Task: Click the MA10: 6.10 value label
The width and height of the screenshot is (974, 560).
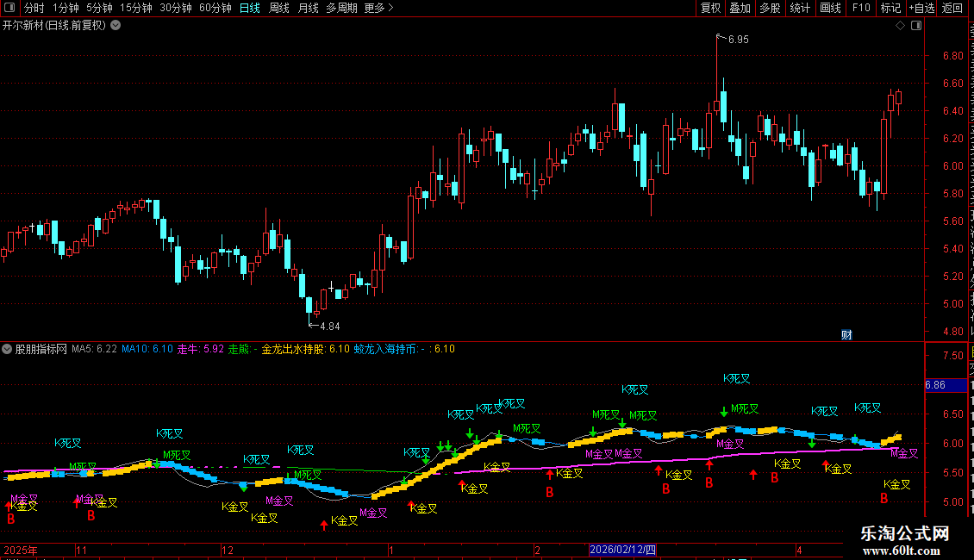Action: coord(147,349)
